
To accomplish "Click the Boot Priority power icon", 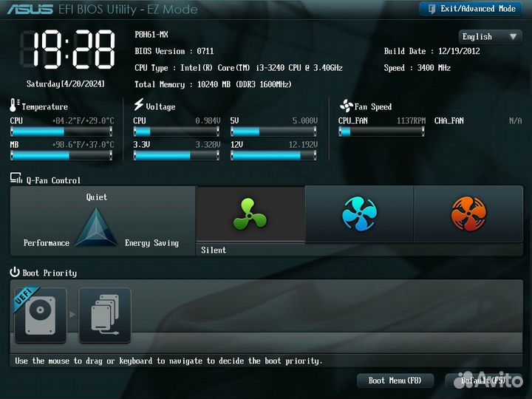I will [15, 272].
